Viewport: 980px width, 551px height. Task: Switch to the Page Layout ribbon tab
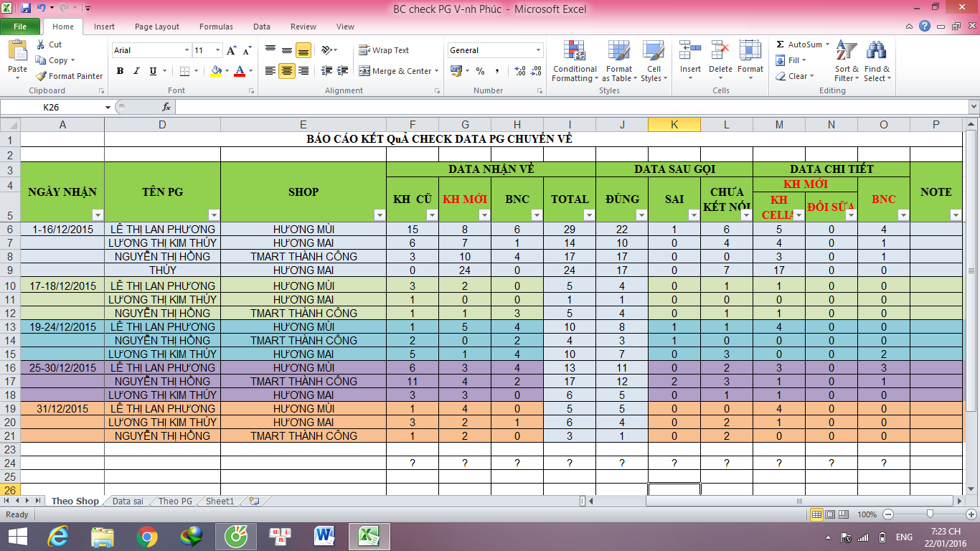tap(157, 27)
